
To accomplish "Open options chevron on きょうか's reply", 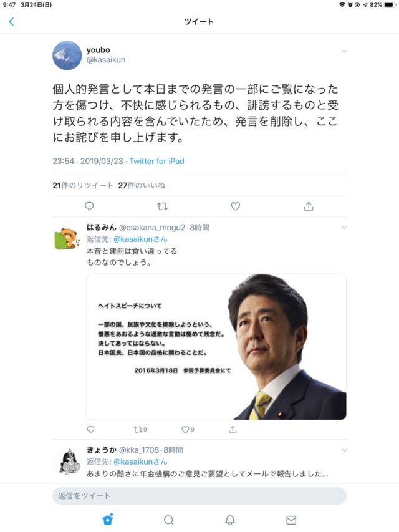I will pos(344,450).
